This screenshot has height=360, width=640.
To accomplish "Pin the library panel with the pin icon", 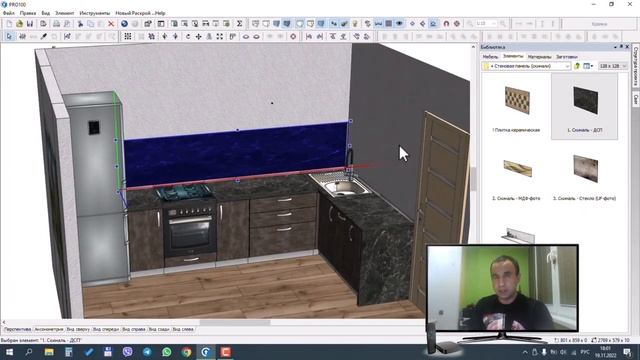I will (621, 47).
